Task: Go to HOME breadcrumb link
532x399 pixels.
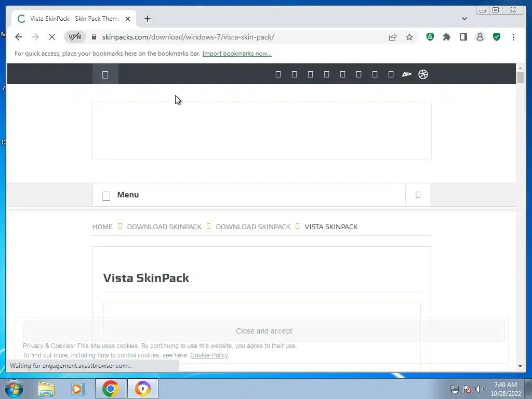Action: click(x=102, y=227)
